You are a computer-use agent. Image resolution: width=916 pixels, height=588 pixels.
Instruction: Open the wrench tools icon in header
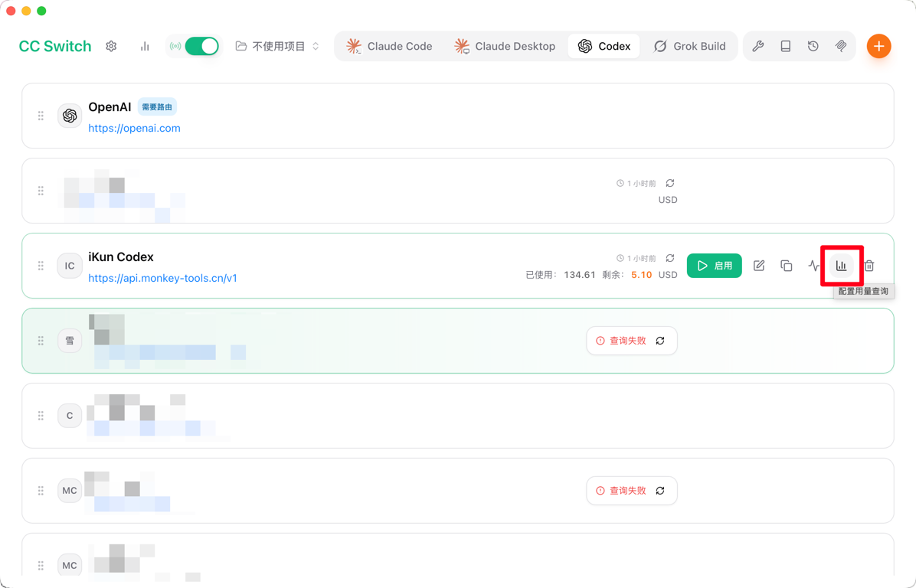(x=757, y=46)
